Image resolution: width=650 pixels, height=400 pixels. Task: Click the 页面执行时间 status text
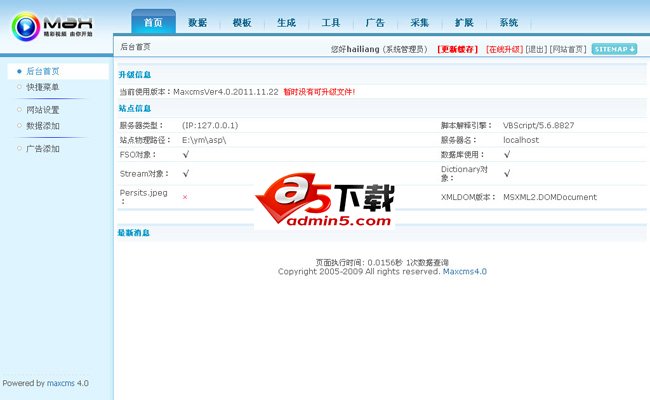point(382,262)
